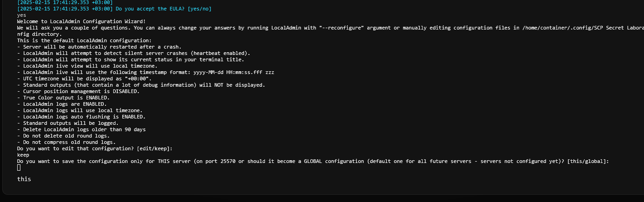Click the blinking cursor block in terminal
The width and height of the screenshot is (644, 202).
point(19,168)
